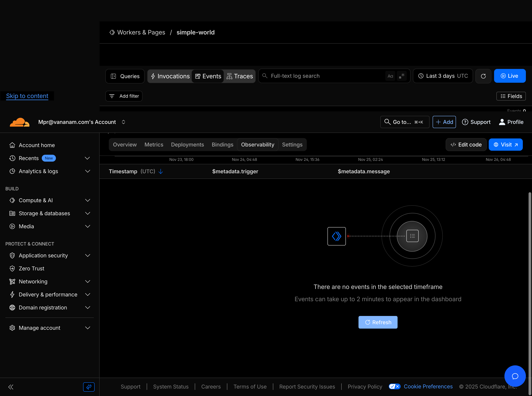Screen dimensions: 532x396
Task: Toggle regex search icon
Action: click(x=402, y=76)
